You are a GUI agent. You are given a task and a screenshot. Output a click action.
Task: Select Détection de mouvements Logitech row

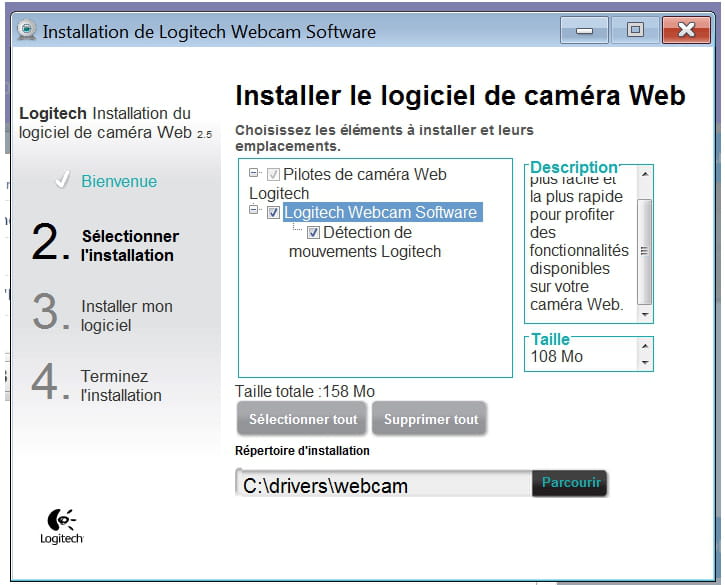(x=365, y=242)
